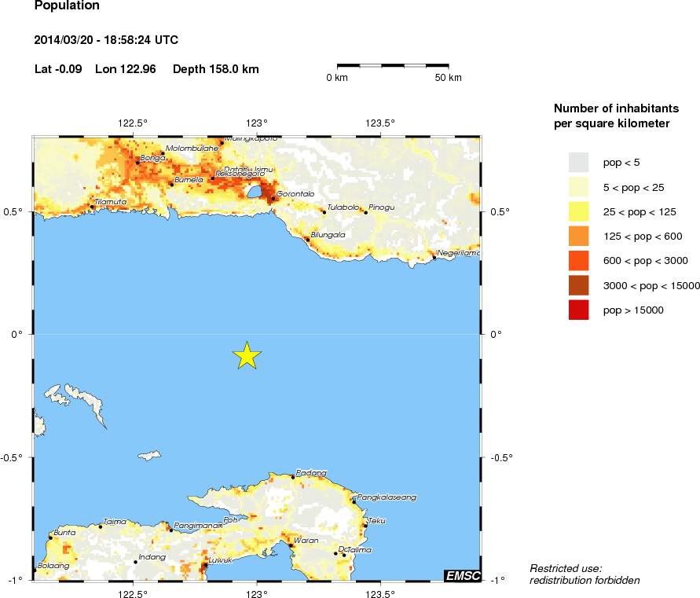Viewport: 700px width, 598px height.
Task: Click the Depth 158.0 km text
Action: [215, 69]
